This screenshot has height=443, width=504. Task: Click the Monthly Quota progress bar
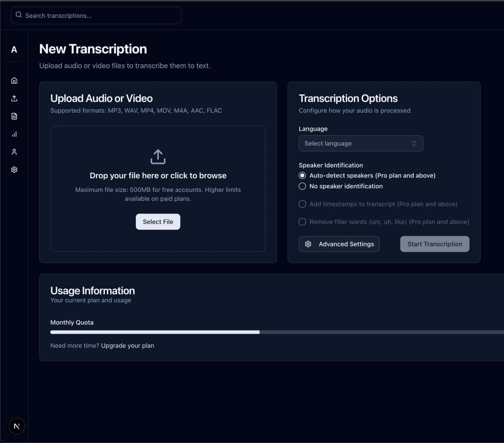(277, 332)
